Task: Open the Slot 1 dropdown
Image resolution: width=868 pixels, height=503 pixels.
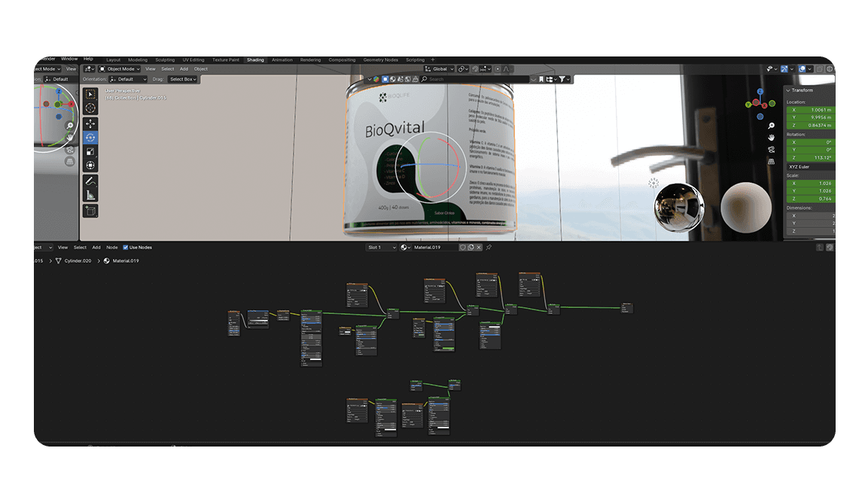Action: coord(381,248)
